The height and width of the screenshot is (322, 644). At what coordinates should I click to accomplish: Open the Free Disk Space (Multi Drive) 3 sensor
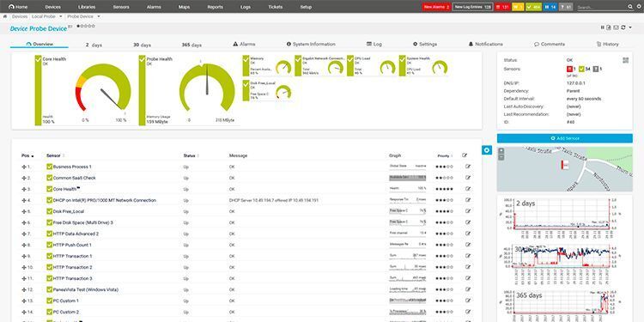click(x=83, y=222)
